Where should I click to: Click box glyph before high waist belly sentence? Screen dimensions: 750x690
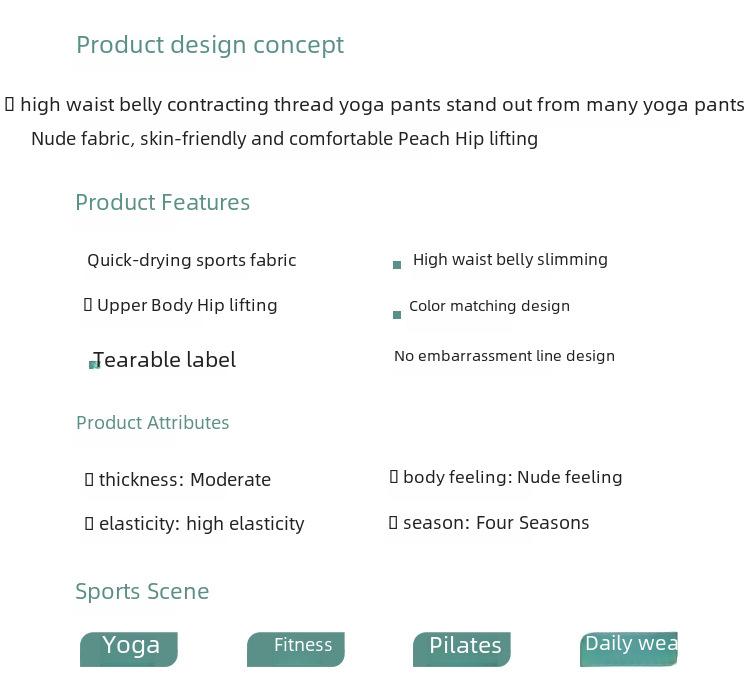10,104
